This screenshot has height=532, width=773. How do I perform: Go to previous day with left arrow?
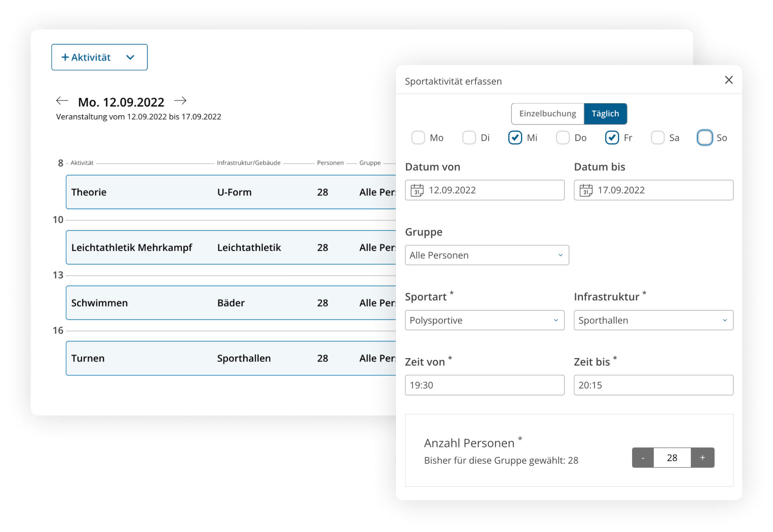[x=62, y=101]
